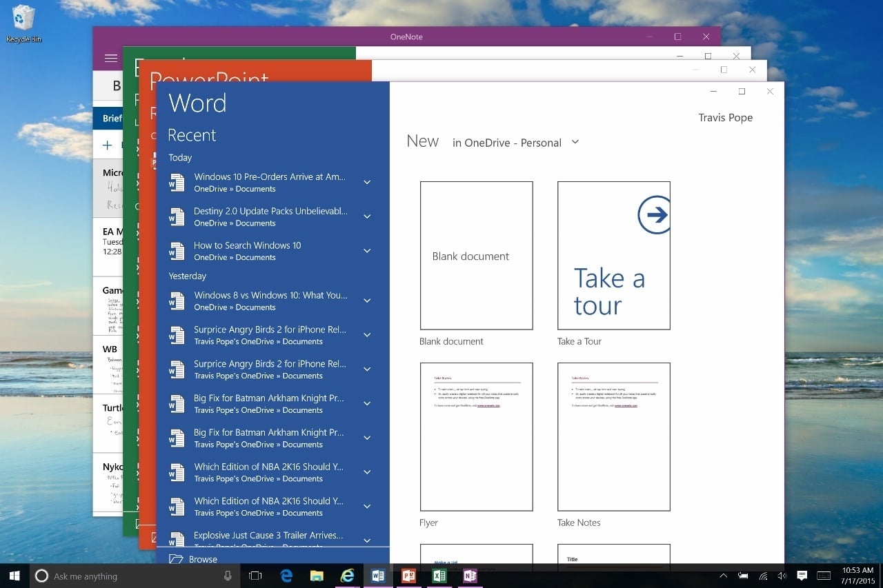
Task: Select the 'Take a Tour' template thumbnail
Action: coord(613,256)
